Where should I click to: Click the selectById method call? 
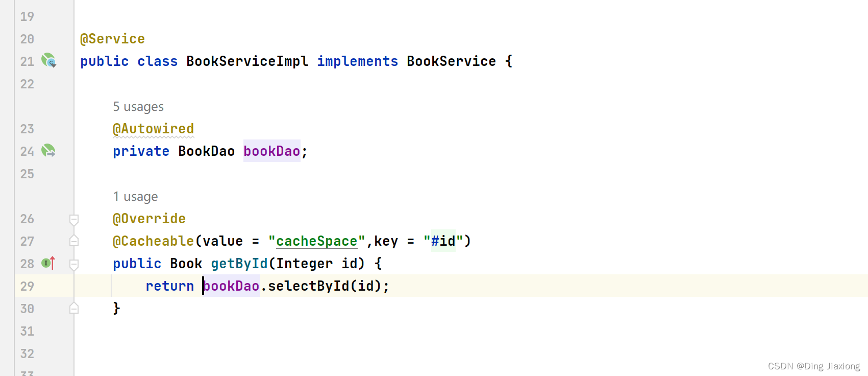[x=309, y=286]
